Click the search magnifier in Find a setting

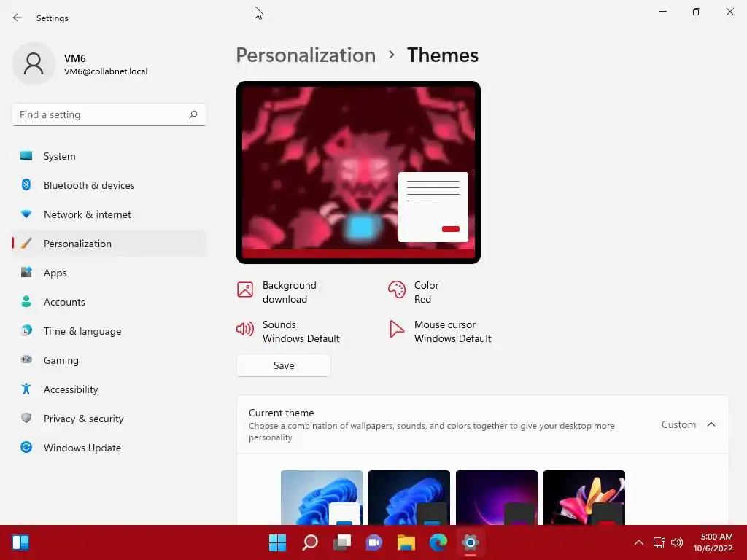(x=193, y=114)
